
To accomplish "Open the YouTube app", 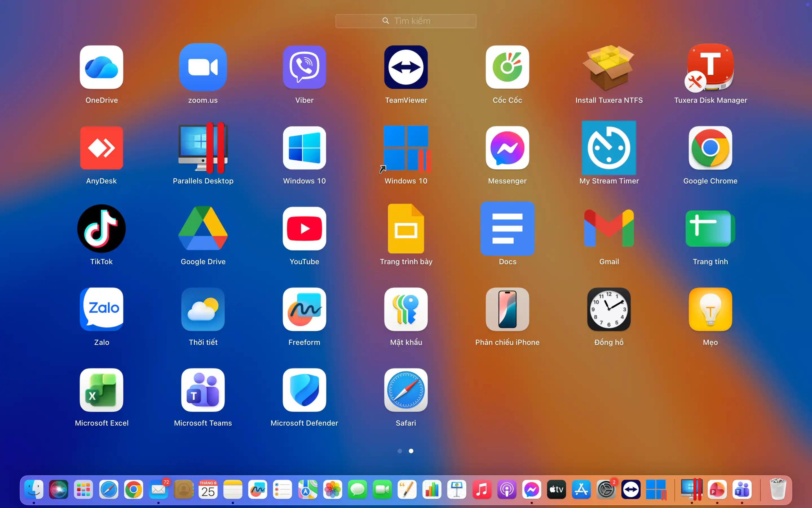I will click(x=304, y=229).
